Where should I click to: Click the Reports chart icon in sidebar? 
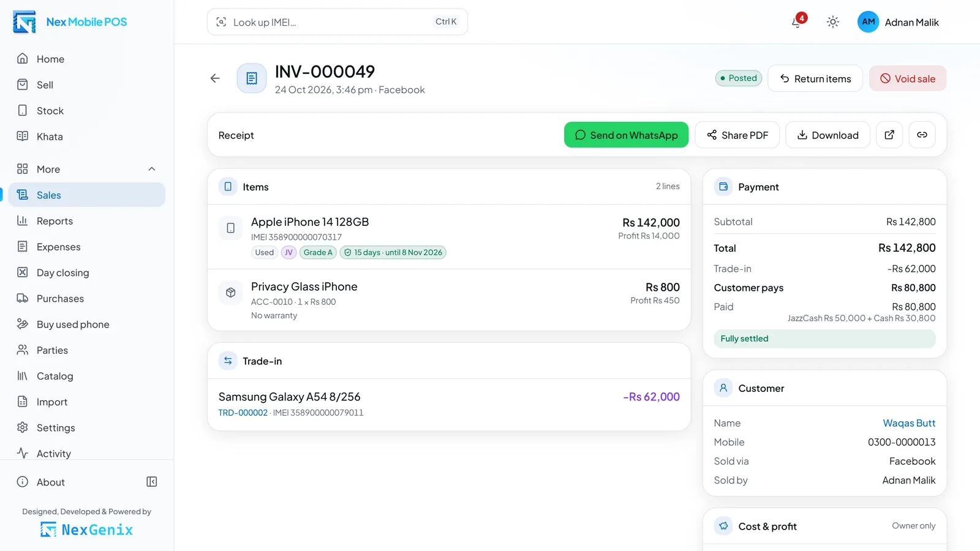point(23,220)
